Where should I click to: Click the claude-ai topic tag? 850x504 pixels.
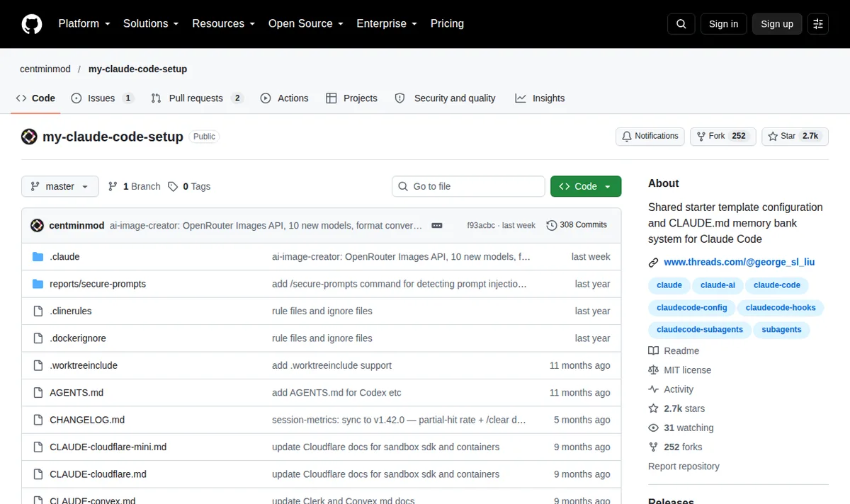tap(718, 285)
